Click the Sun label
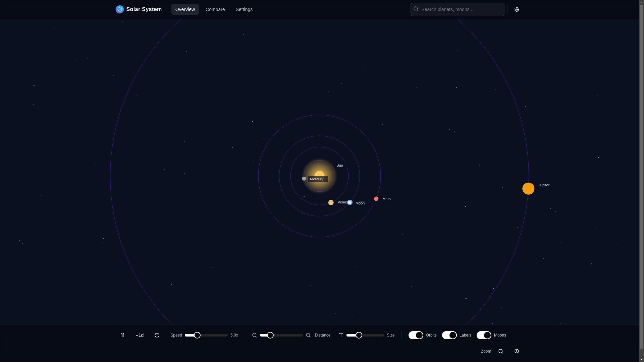The height and width of the screenshot is (362, 644). [340, 165]
